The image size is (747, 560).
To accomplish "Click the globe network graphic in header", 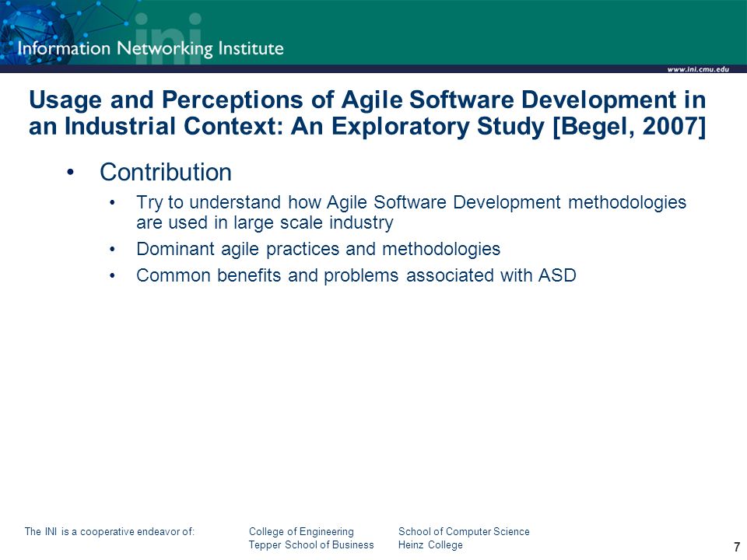I will pos(36,33).
